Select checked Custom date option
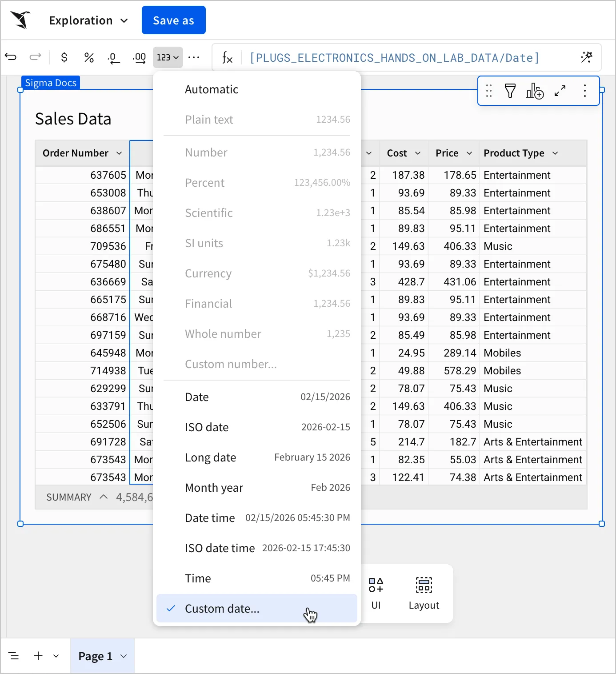The width and height of the screenshot is (616, 674). coord(257,609)
